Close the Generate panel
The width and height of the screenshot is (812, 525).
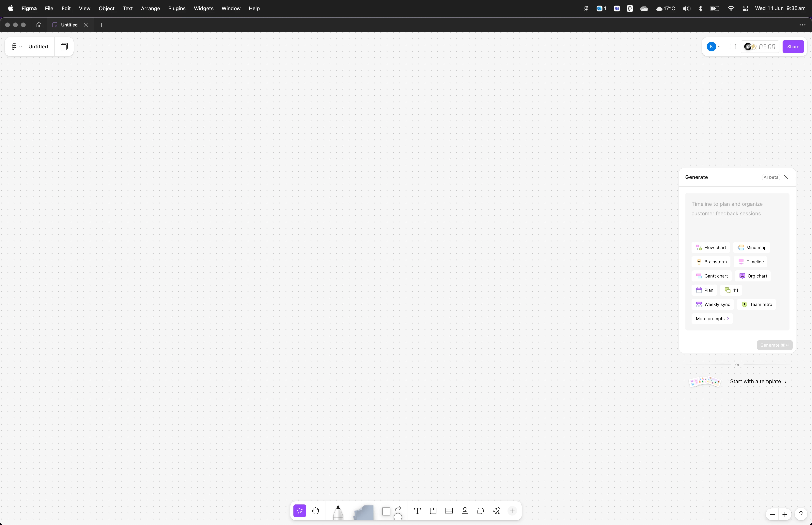787,177
